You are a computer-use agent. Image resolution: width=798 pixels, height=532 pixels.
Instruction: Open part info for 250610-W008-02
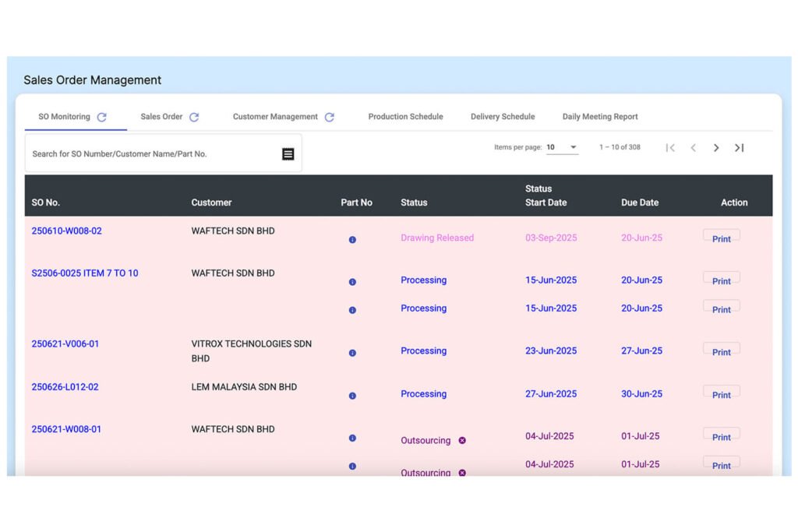coord(352,240)
